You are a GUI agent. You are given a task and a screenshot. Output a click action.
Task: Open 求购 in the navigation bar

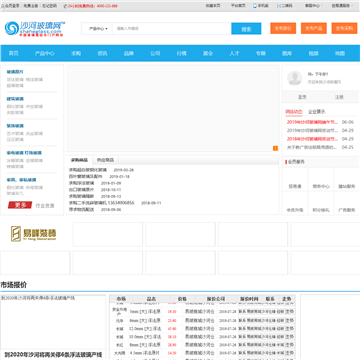point(76,53)
